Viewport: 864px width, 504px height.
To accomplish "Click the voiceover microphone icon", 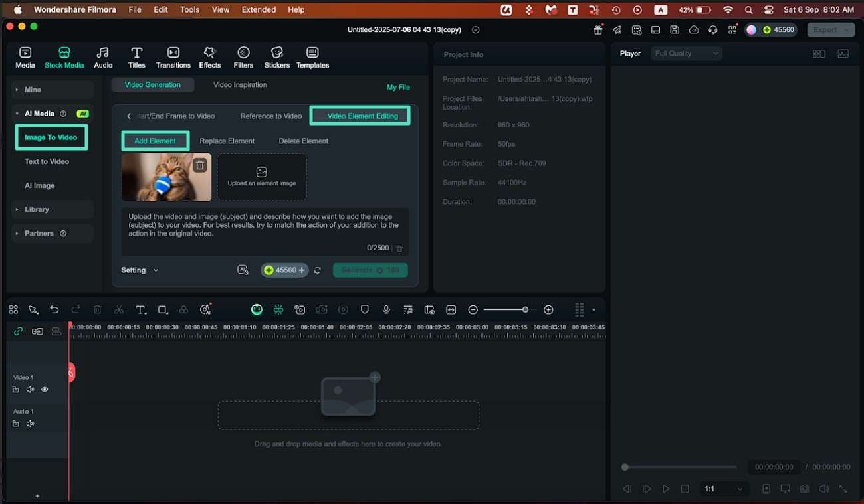I will 386,309.
